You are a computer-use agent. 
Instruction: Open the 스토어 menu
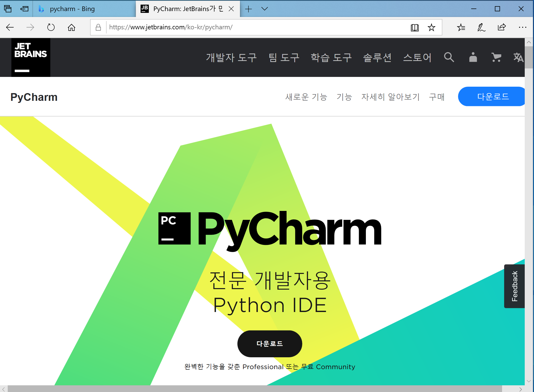pos(417,57)
